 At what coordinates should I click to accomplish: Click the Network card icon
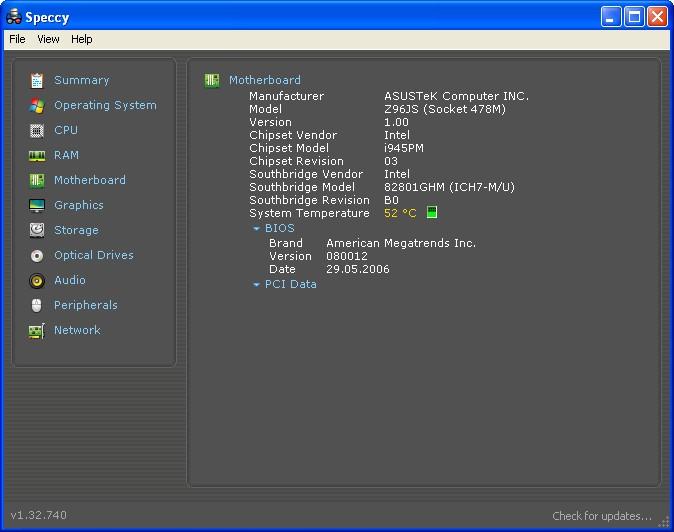click(37, 330)
